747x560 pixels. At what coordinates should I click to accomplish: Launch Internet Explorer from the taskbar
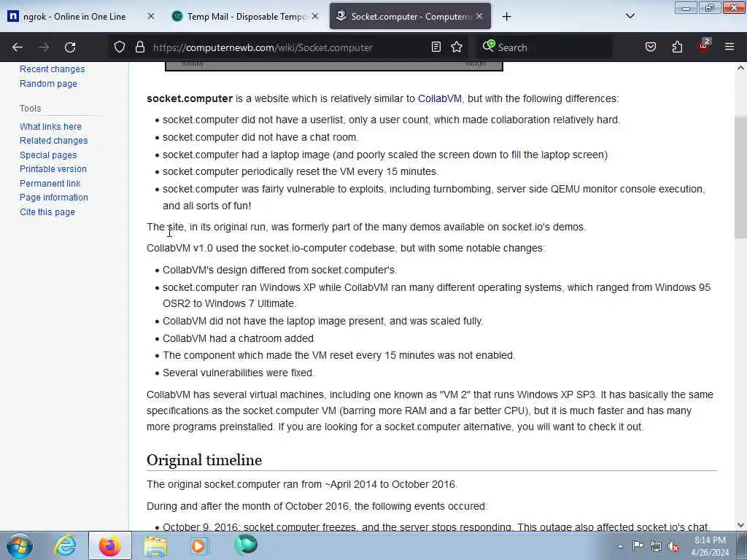[x=64, y=545]
